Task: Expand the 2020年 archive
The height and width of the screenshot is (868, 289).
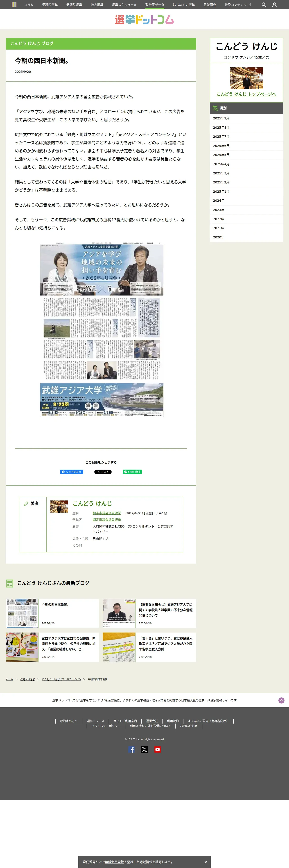Action: (246, 237)
